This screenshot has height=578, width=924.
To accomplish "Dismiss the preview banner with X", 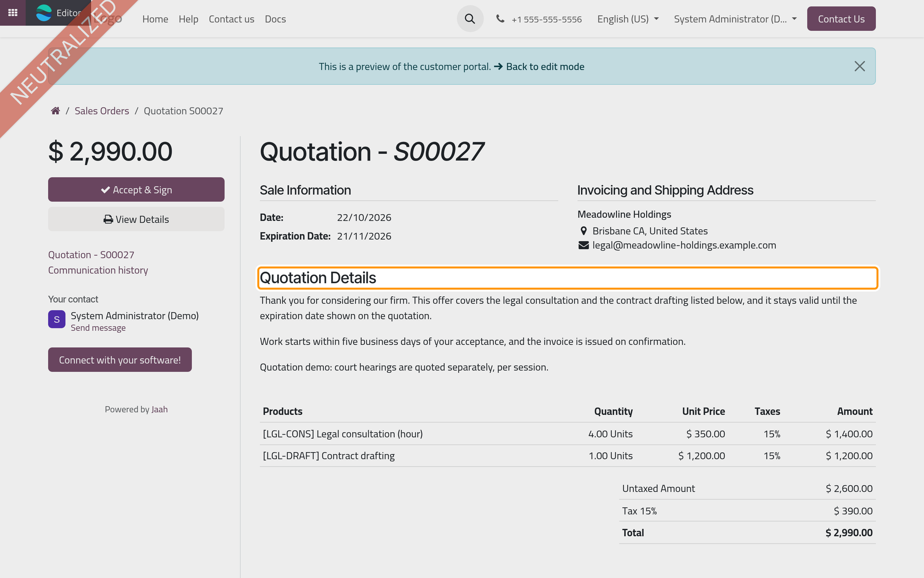I will (x=860, y=66).
